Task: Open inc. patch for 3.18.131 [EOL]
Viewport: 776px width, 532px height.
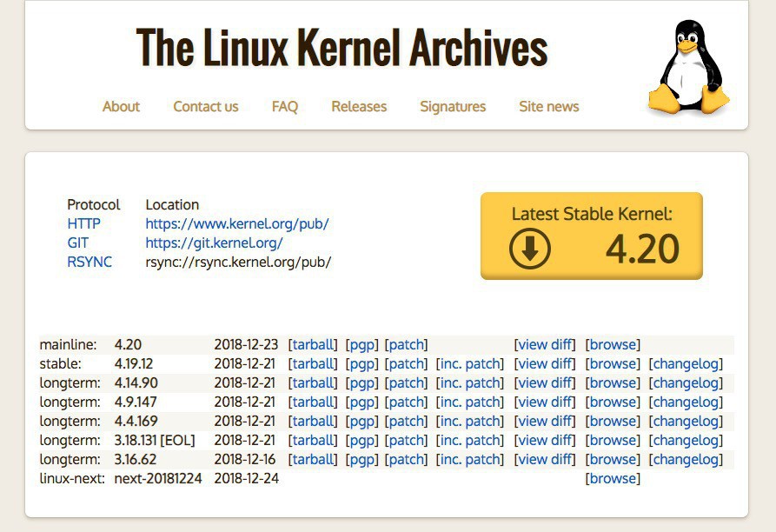Action: pos(469,441)
